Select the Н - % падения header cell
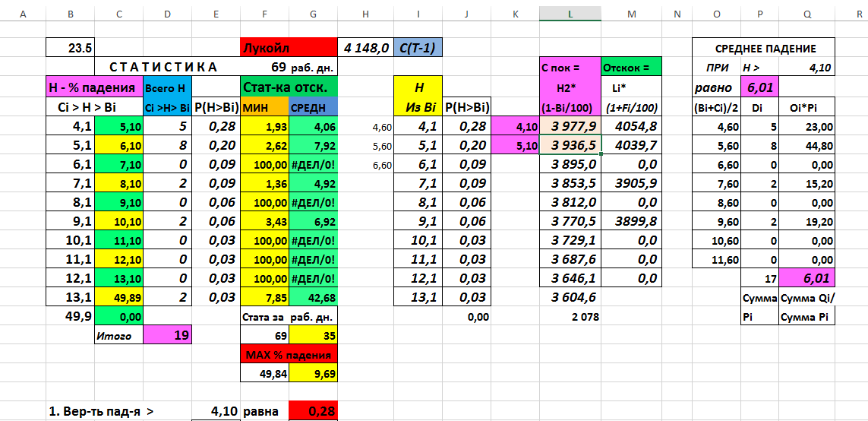The height and width of the screenshot is (421, 868). (95, 87)
